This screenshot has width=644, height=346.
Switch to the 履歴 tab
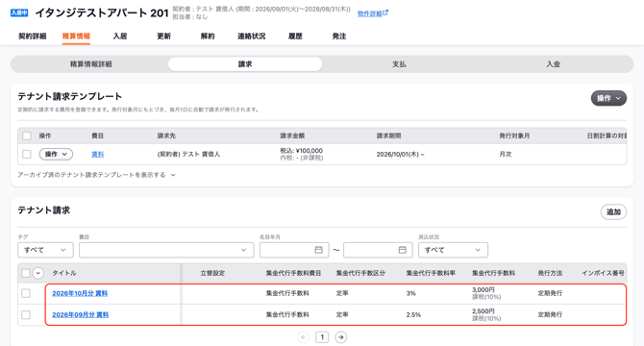[295, 37]
